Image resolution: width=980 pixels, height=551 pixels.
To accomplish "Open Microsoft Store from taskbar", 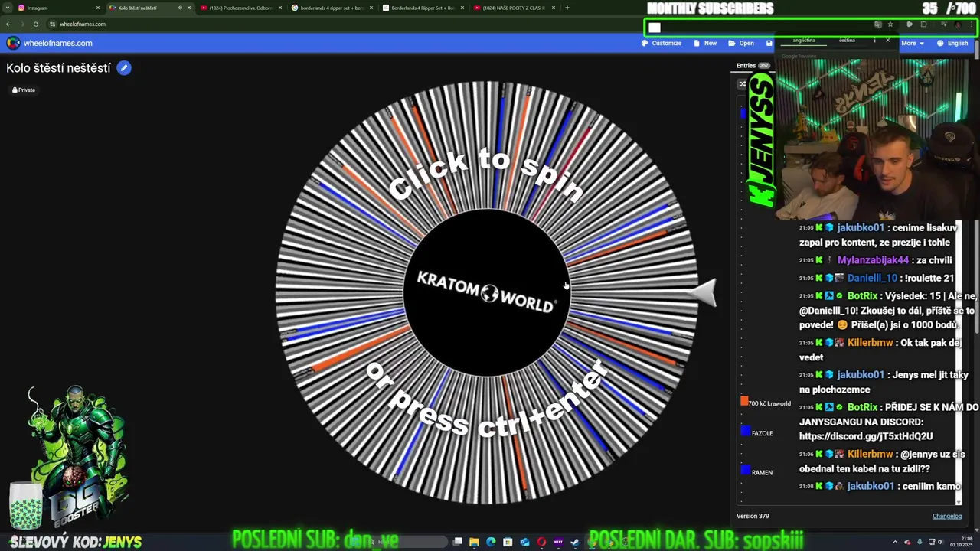I will click(x=508, y=542).
